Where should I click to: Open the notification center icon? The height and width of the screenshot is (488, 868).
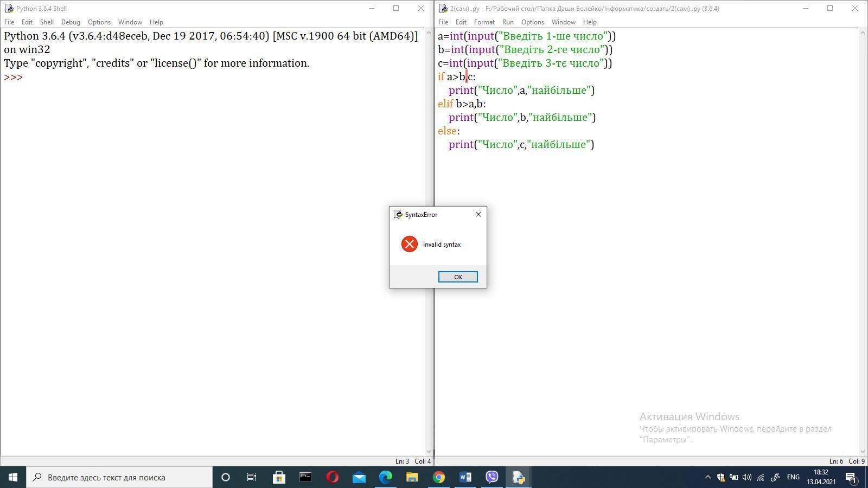(x=851, y=477)
